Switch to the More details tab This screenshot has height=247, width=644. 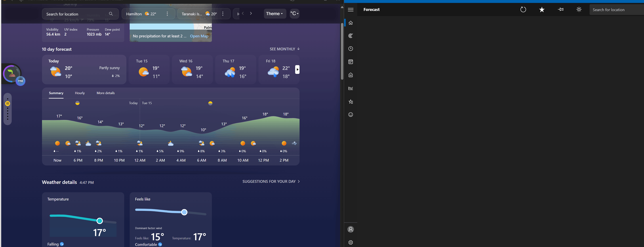106,93
